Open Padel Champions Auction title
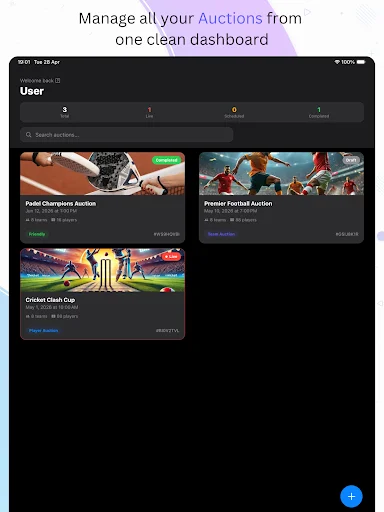Viewport: 384px width, 512px height. pyautogui.click(x=61, y=203)
